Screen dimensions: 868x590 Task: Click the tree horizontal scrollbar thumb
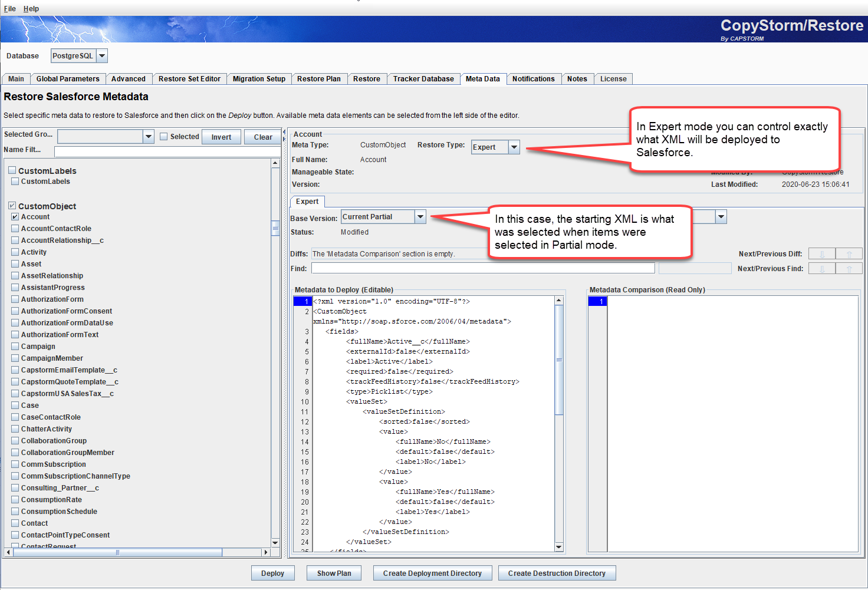[117, 552]
